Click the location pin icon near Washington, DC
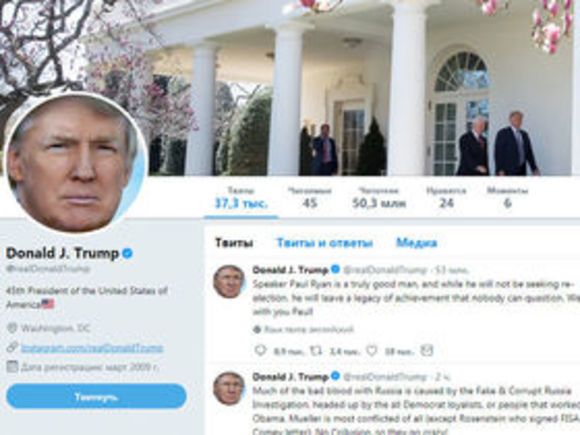The width and height of the screenshot is (580, 435). click(x=12, y=328)
